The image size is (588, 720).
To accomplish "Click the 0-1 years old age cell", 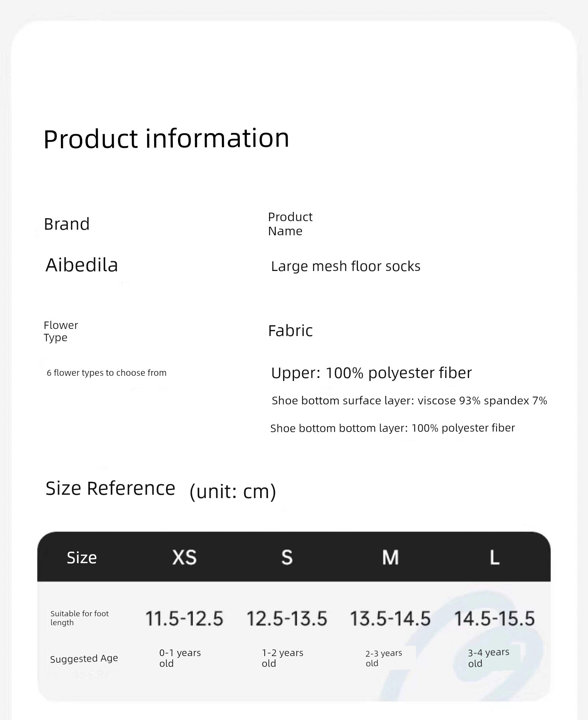I will click(180, 658).
